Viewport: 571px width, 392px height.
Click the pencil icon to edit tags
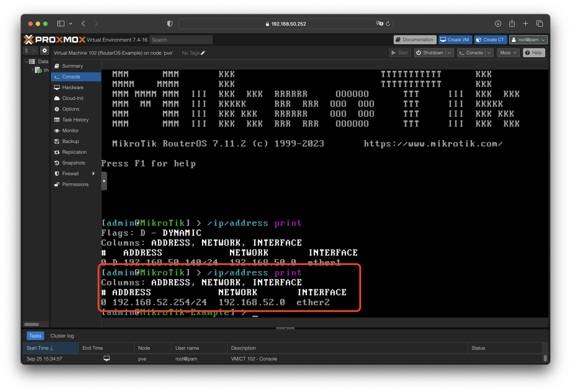(x=203, y=53)
